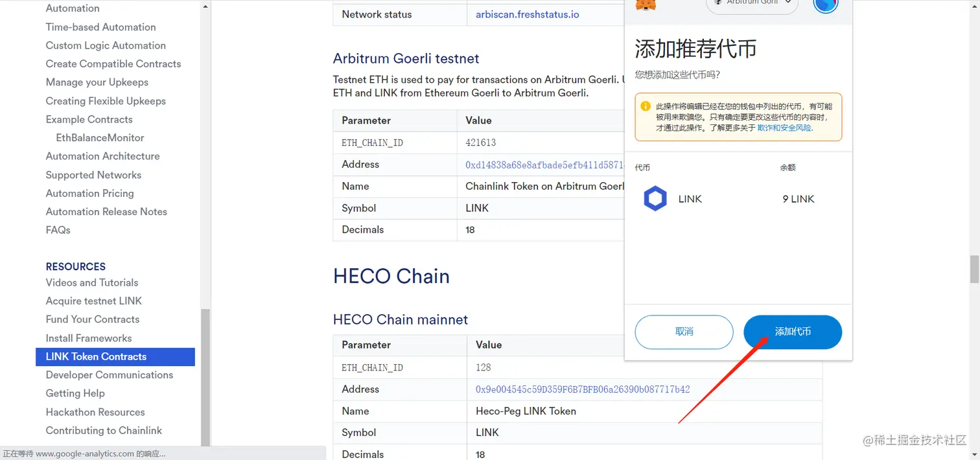Open Automation Architecture page
This screenshot has height=460, width=980.
(102, 156)
